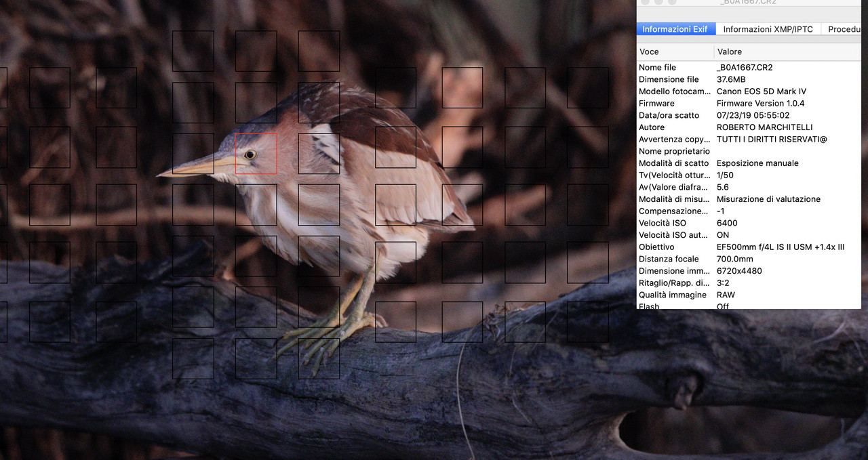Viewport: 868px width, 460px height.
Task: Switch to the Informazioni Exif tab
Action: tap(675, 29)
